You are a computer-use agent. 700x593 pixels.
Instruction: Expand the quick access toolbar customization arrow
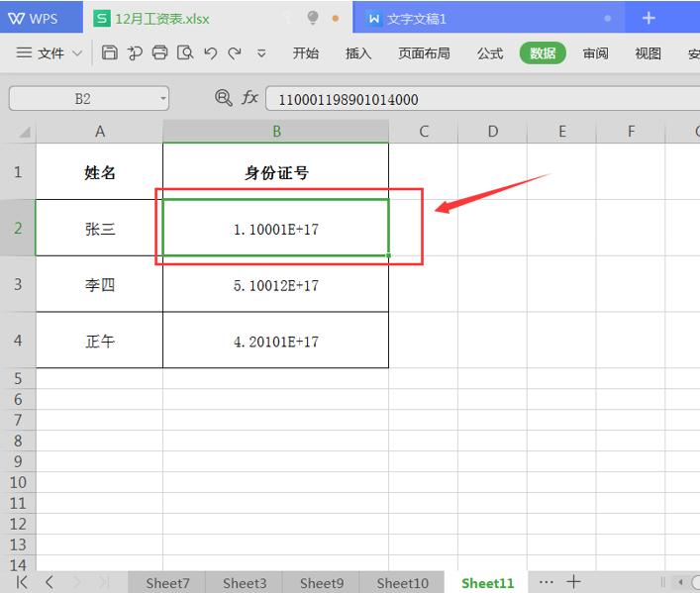(x=261, y=53)
